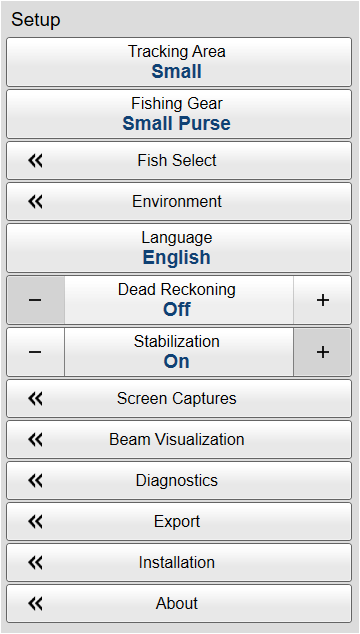The width and height of the screenshot is (360, 634).
Task: Open the Screen Captures menu
Action: (x=179, y=399)
